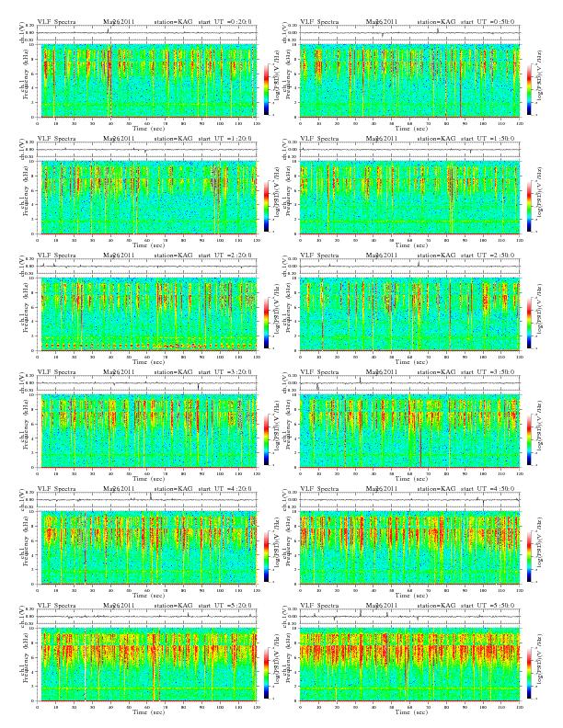
Task: Click the color scale bar of the 2:20:0 panel
Action: tap(266, 323)
